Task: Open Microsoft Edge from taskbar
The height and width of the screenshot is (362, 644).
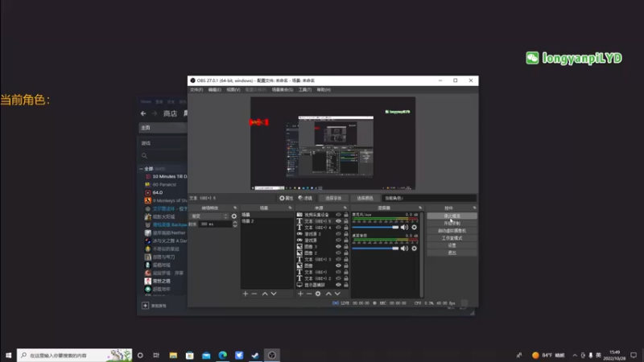Action: click(x=223, y=355)
